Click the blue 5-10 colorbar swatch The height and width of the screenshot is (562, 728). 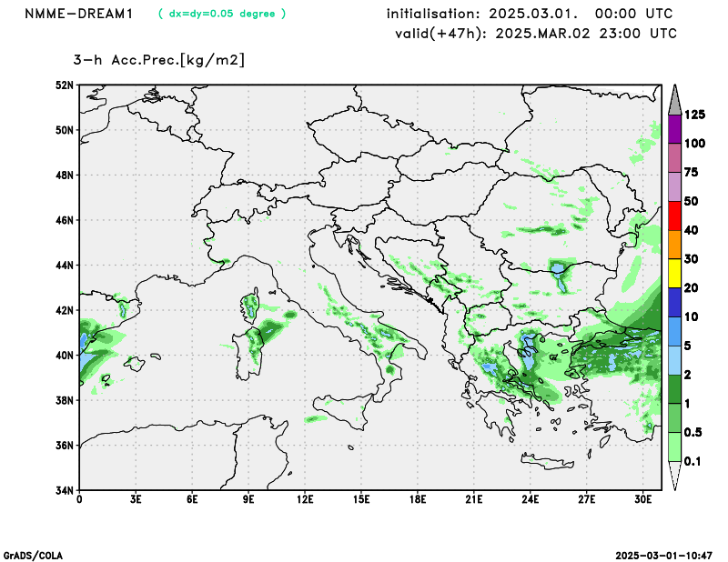[x=674, y=331]
